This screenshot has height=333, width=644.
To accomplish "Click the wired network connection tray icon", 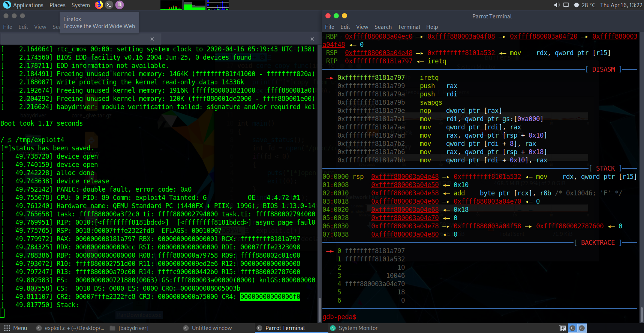I will click(566, 5).
